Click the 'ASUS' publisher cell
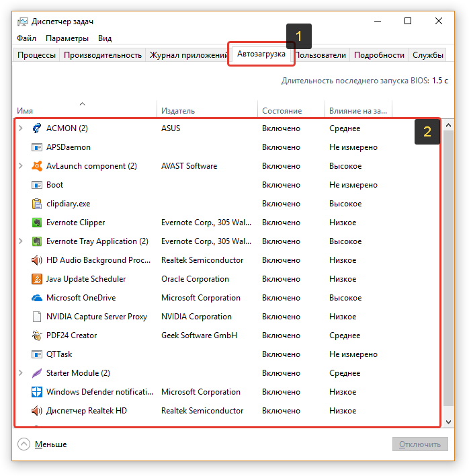The width and height of the screenshot is (469, 476). 171,128
